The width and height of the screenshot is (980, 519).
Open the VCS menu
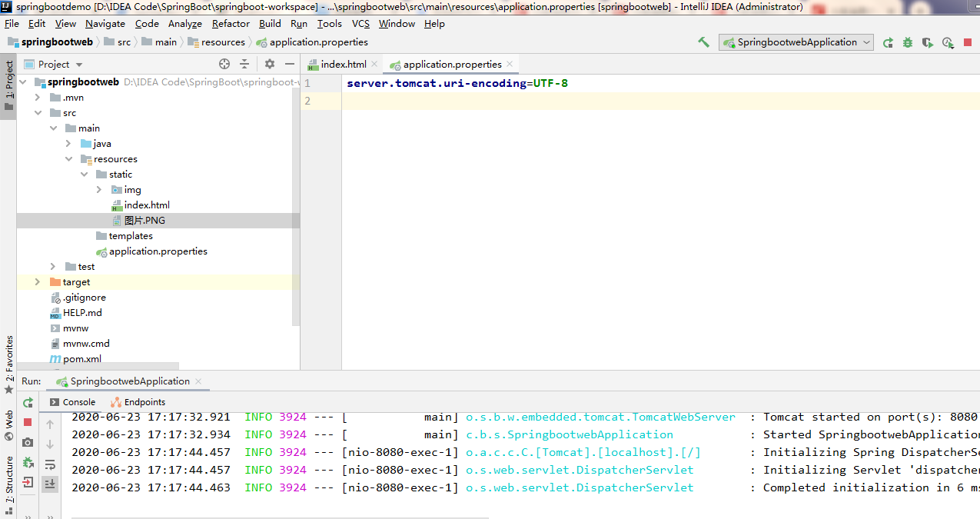point(360,24)
